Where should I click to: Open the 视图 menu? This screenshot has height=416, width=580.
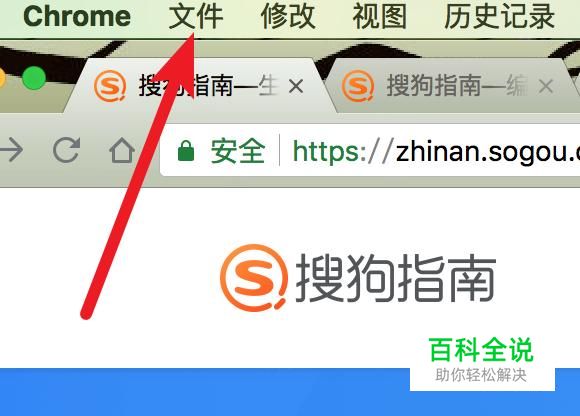point(380,17)
